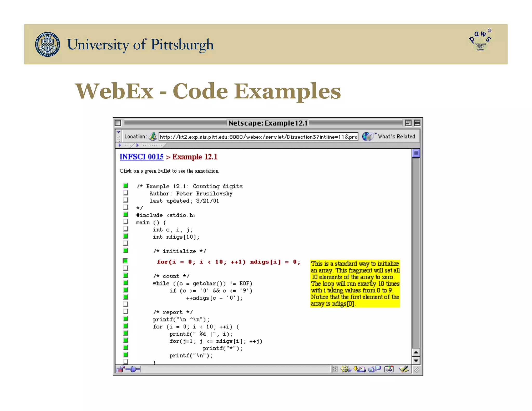Open the Mail inbox status bar icon
Screen dimensions: 532x411
(x=360, y=369)
